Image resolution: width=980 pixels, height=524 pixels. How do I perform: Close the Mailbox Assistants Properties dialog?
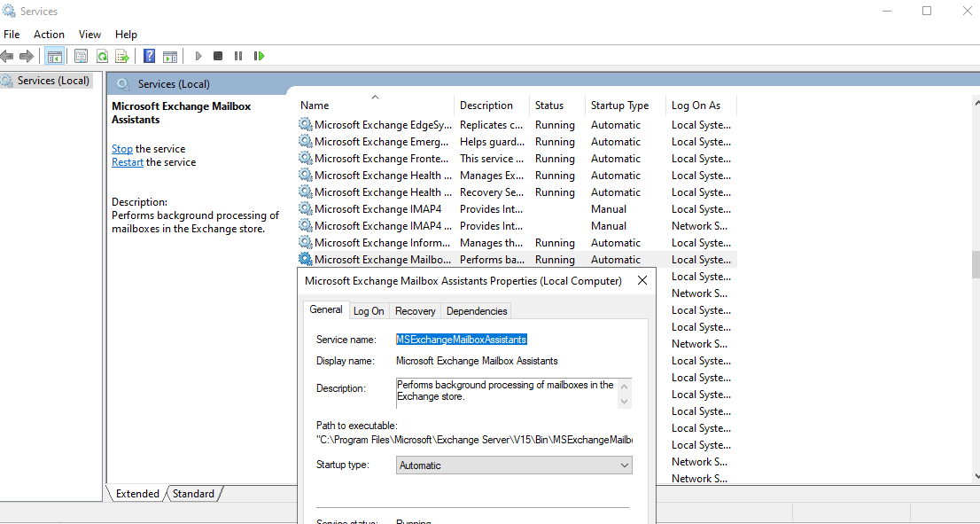coord(642,281)
